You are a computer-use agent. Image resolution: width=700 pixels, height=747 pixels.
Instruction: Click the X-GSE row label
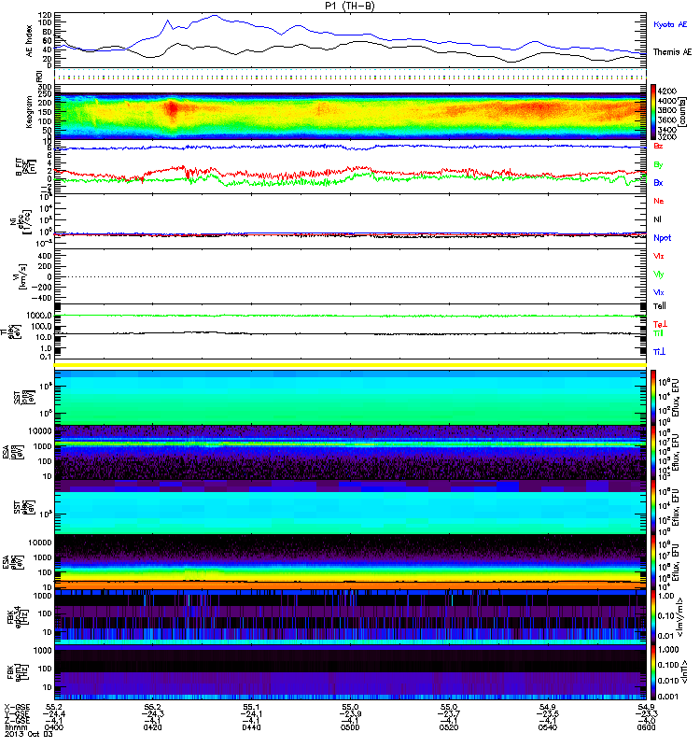click(x=17, y=708)
